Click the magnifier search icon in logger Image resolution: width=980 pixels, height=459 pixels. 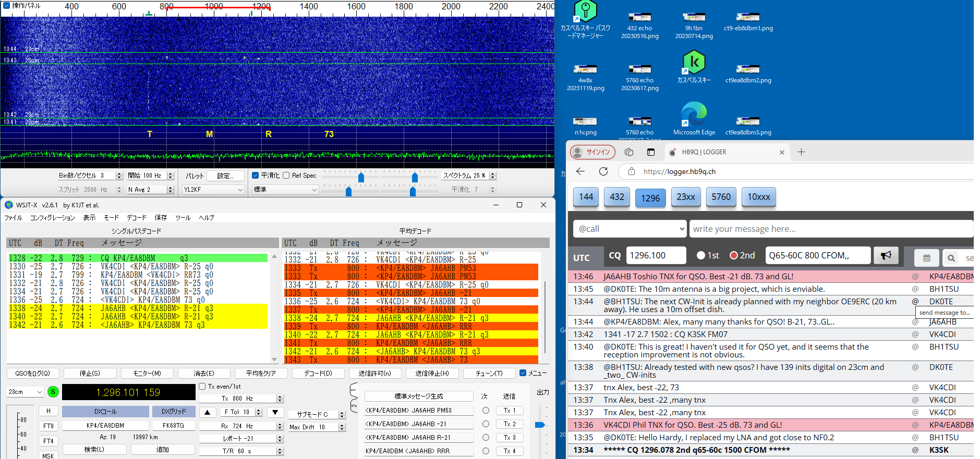[951, 258]
